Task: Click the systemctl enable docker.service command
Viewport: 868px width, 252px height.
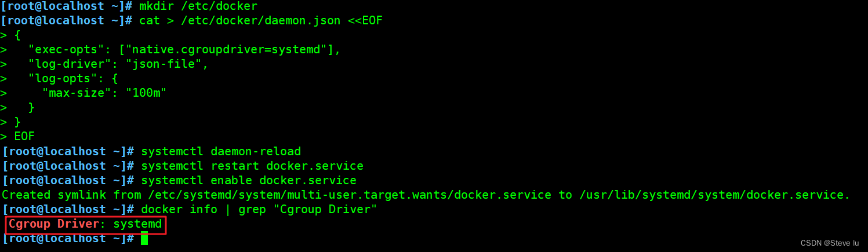Action: (x=249, y=180)
